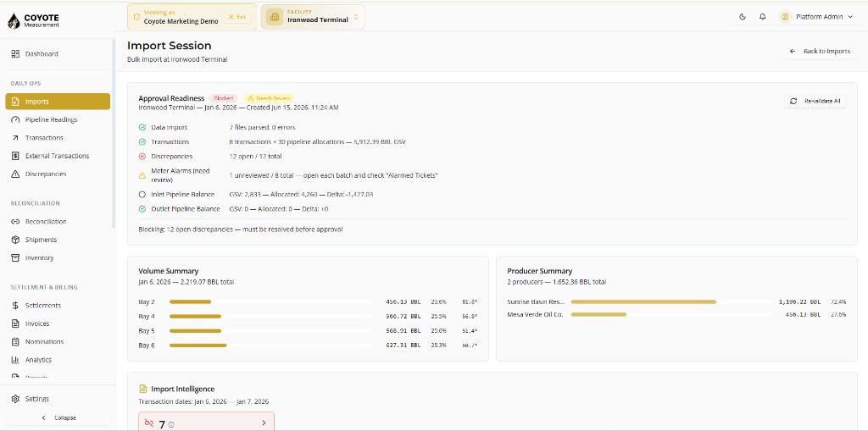The image size is (868, 431).
Task: Open the Platform Admin user menu
Action: pyautogui.click(x=818, y=17)
